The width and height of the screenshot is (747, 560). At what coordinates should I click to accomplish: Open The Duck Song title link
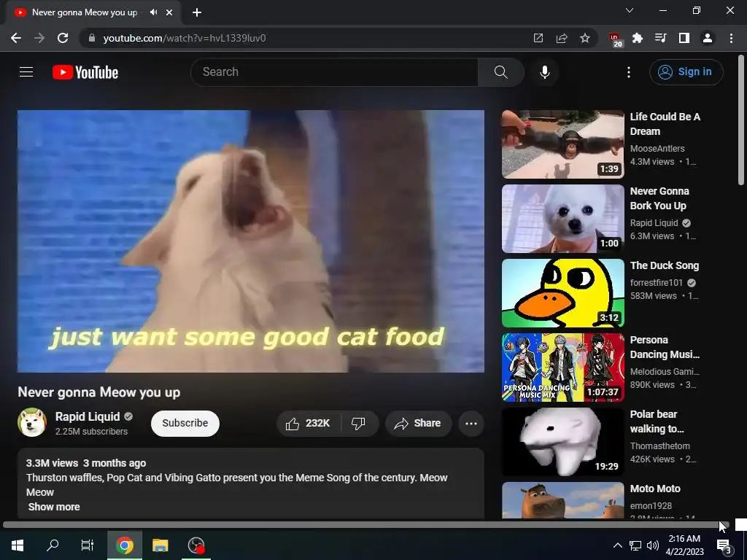pyautogui.click(x=664, y=265)
